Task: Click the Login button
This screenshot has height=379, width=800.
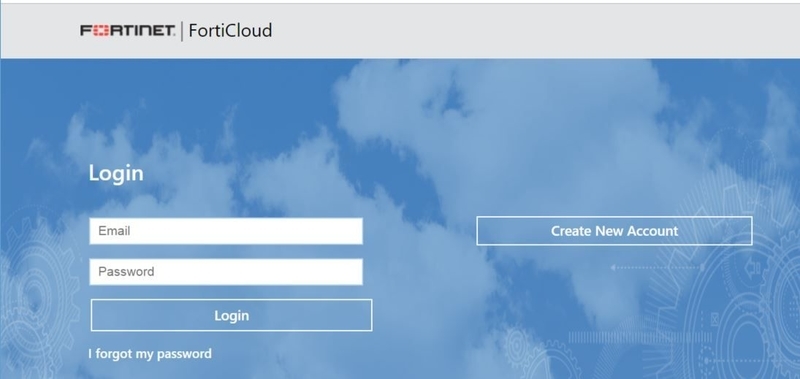Action: pyautogui.click(x=232, y=315)
